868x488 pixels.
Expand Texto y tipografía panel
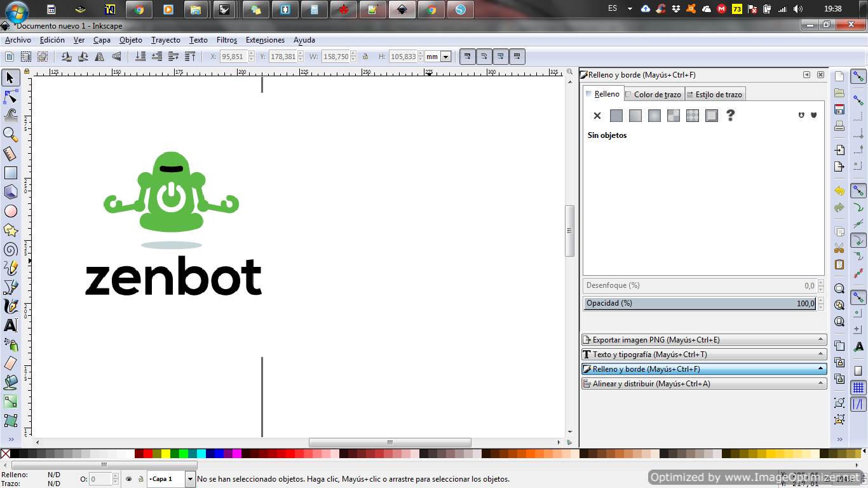(x=704, y=355)
